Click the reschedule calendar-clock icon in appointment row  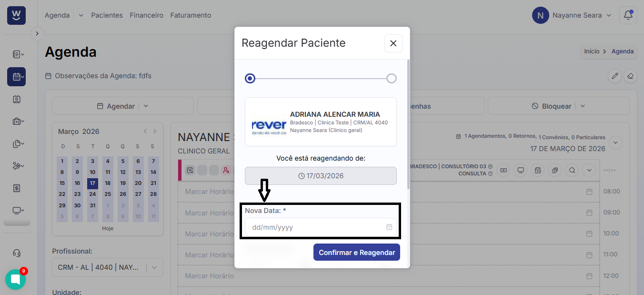point(538,170)
